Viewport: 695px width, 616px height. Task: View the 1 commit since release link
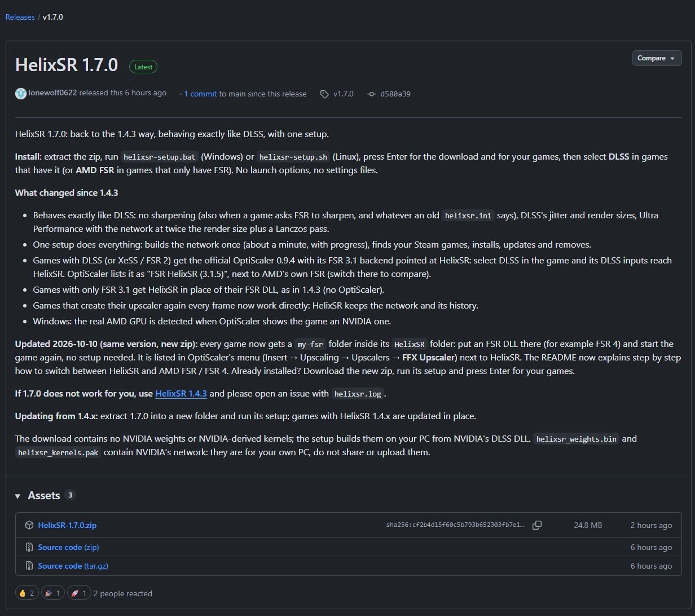click(200, 94)
